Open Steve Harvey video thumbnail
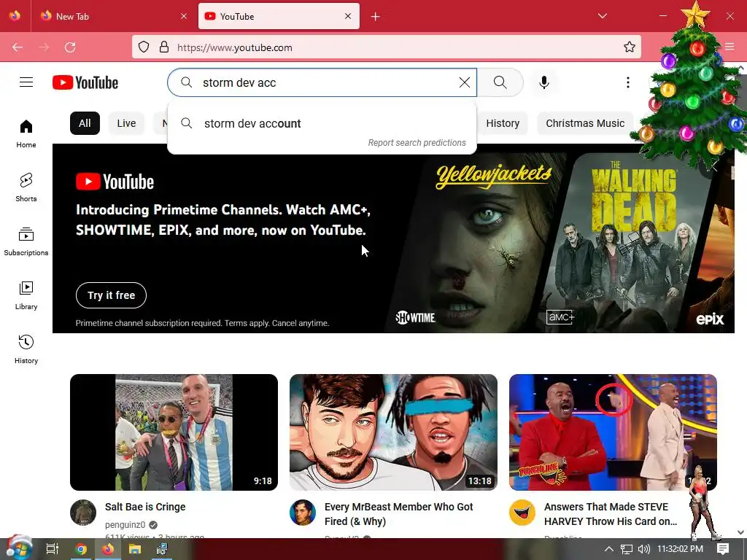The width and height of the screenshot is (747, 560). click(x=613, y=432)
